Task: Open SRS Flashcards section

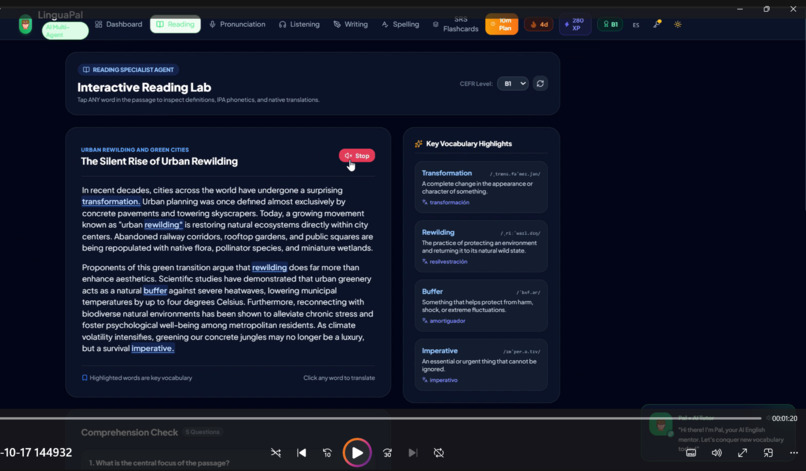Action: [x=456, y=24]
